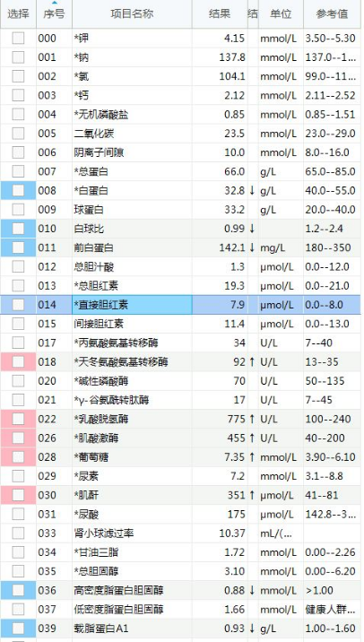Select the 葡萄糖 result value 7.35
364x642 pixels.
pyautogui.click(x=235, y=457)
